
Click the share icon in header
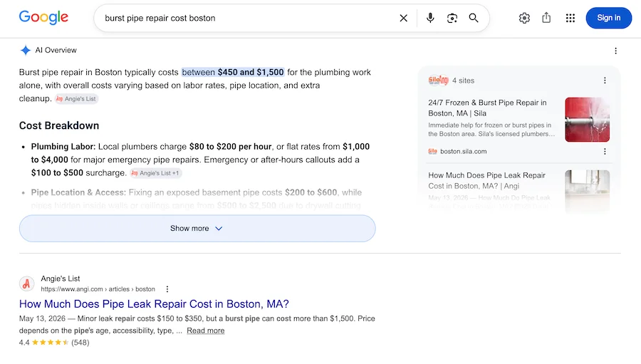point(546,18)
